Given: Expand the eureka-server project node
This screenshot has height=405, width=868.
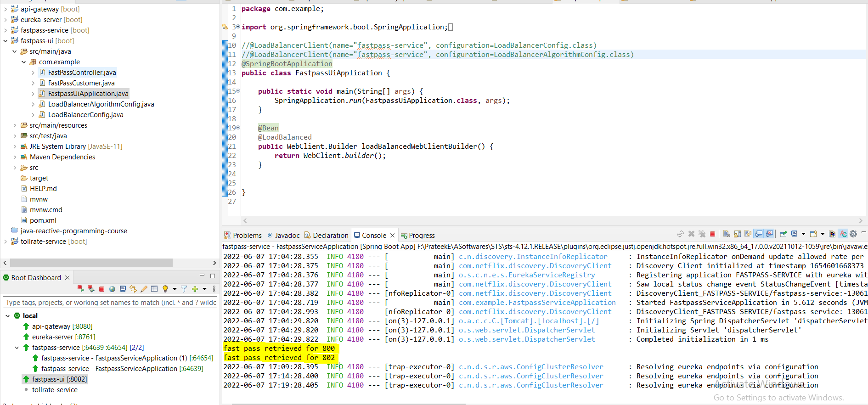Looking at the screenshot, I should 5,20.
